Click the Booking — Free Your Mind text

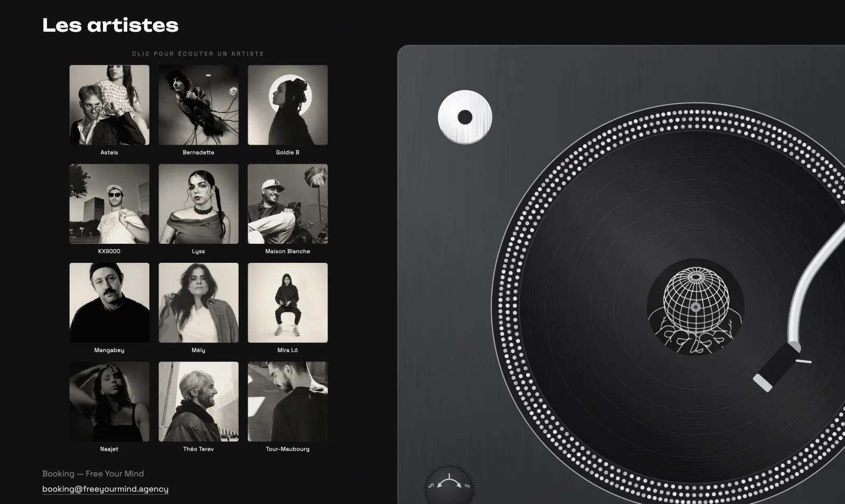point(93,474)
